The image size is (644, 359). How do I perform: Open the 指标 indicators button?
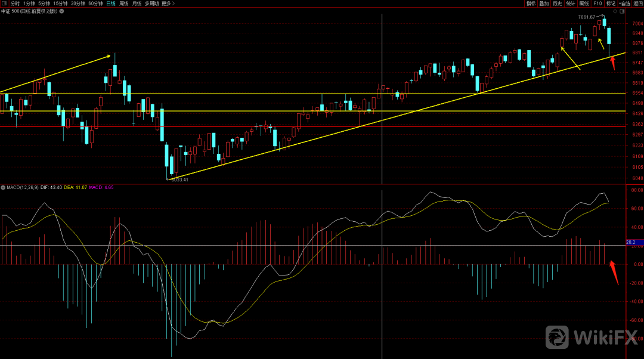531,4
